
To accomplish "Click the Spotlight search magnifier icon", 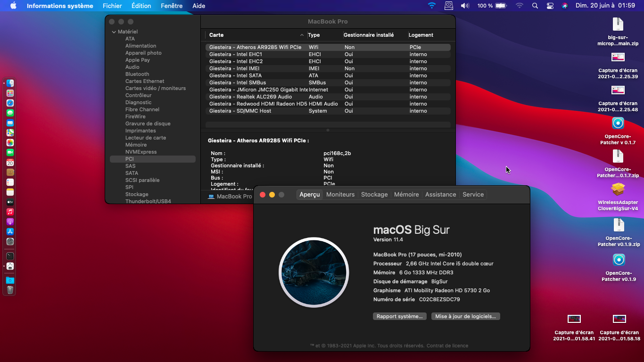I will [535, 6].
